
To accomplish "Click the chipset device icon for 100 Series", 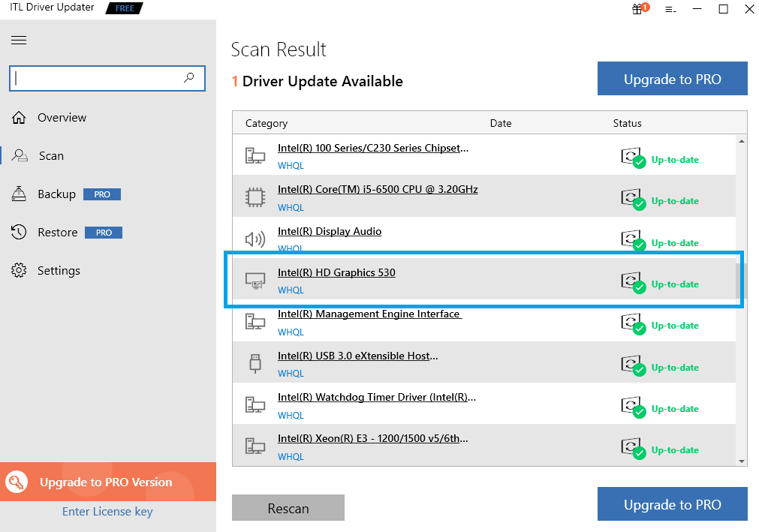I will pyautogui.click(x=255, y=156).
